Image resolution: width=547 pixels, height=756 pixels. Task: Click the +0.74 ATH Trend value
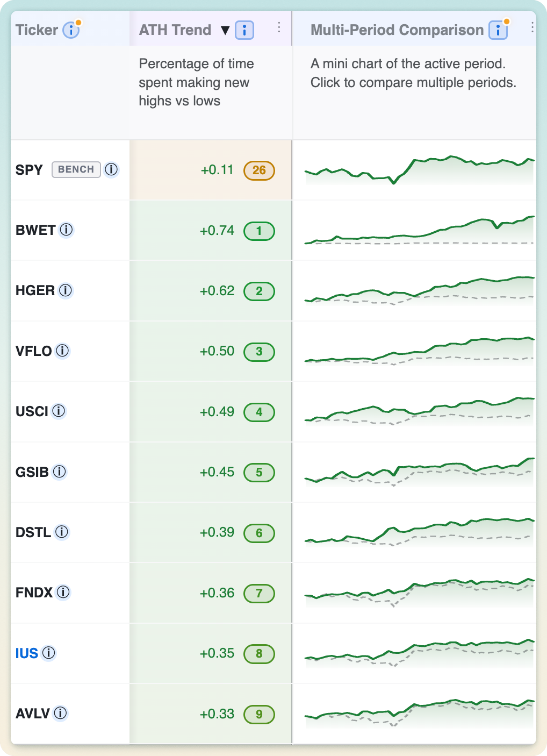pos(217,231)
